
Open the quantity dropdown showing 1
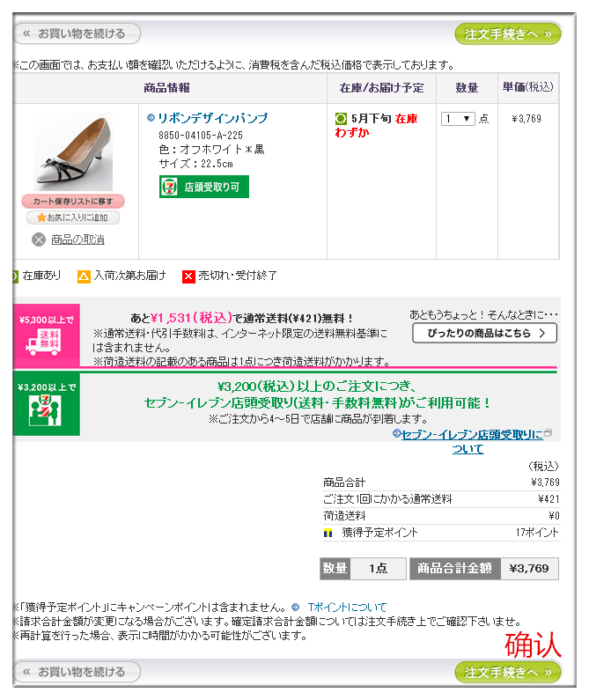tap(458, 119)
